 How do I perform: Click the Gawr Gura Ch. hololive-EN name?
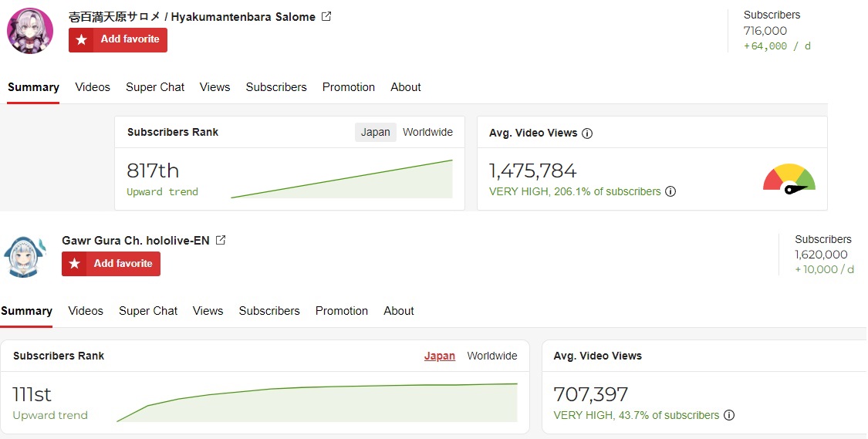pyautogui.click(x=136, y=241)
